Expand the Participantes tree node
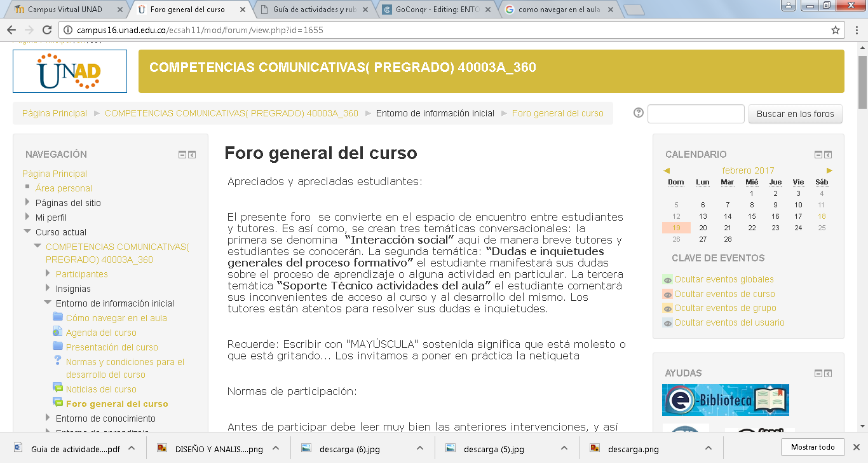Image resolution: width=868 pixels, height=463 pixels. click(x=48, y=273)
